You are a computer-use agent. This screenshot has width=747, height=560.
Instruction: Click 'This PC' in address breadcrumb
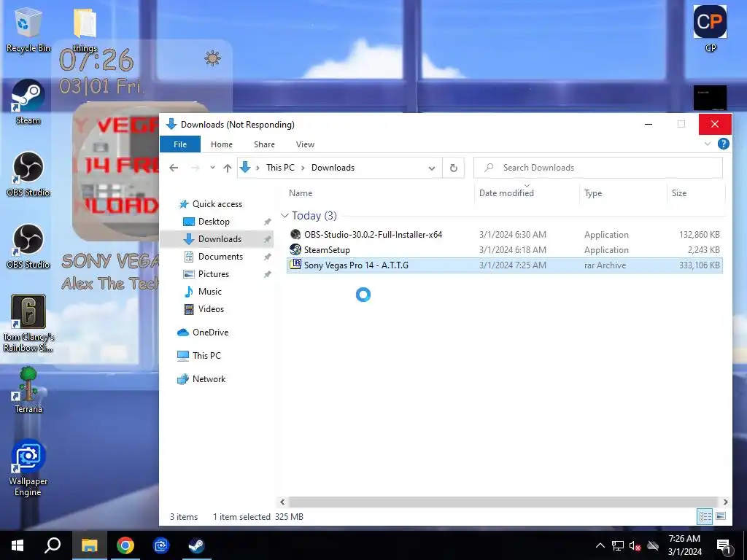click(x=280, y=168)
